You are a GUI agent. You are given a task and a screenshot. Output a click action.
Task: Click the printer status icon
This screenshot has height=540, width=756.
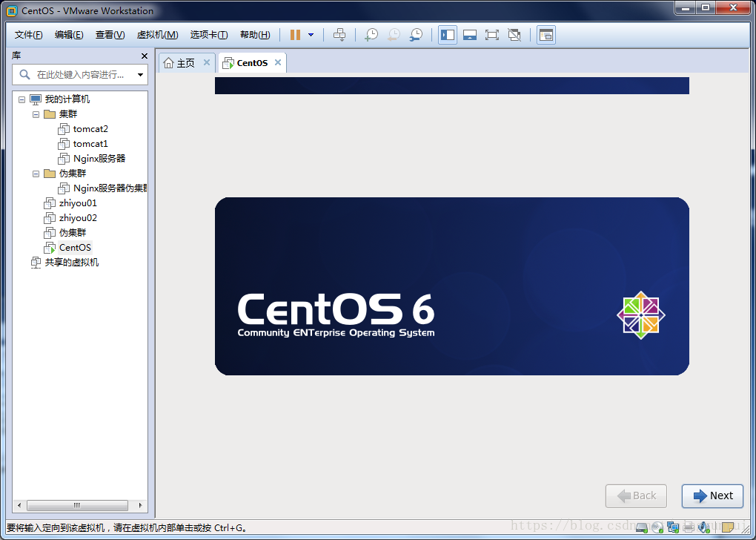pyautogui.click(x=689, y=527)
